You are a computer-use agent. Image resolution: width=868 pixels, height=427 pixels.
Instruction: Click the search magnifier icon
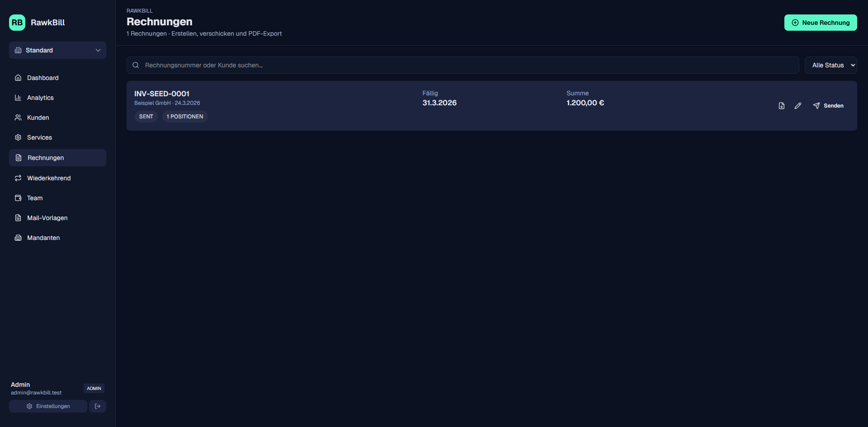[136, 66]
